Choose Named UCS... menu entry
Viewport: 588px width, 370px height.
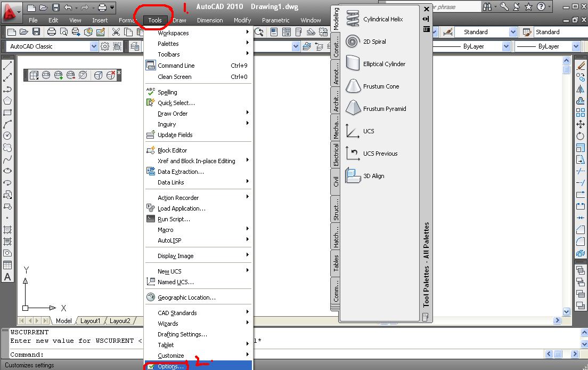click(x=198, y=282)
